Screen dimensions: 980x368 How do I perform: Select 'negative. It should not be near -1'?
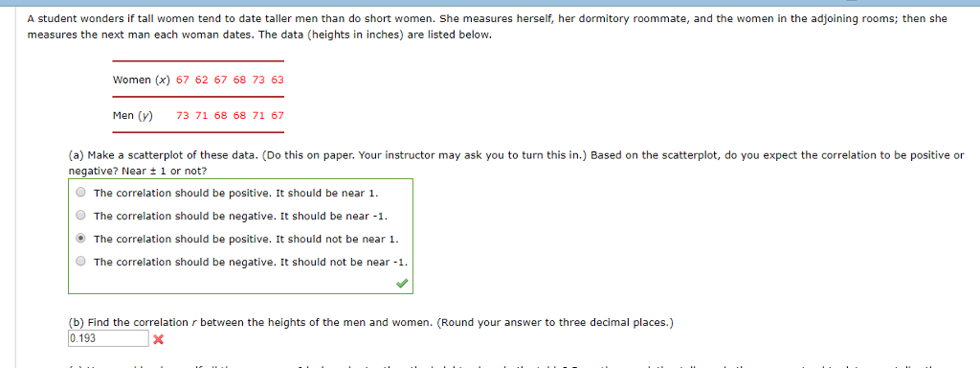click(80, 262)
